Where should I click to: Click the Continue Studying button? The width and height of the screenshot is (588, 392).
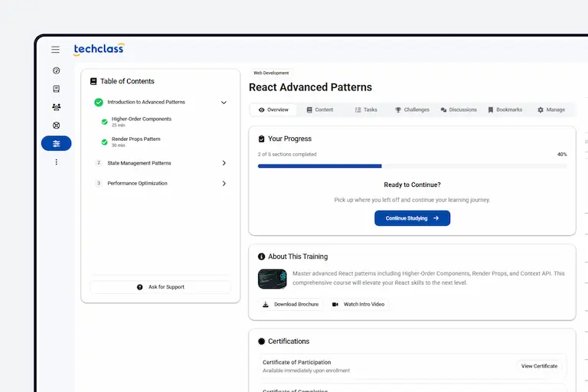tap(412, 218)
